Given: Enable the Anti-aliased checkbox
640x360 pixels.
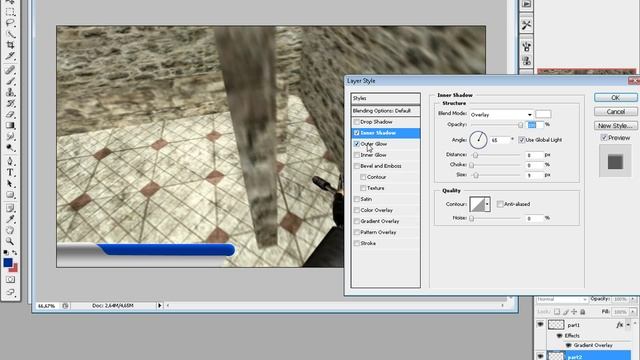Looking at the screenshot, I should tap(500, 204).
